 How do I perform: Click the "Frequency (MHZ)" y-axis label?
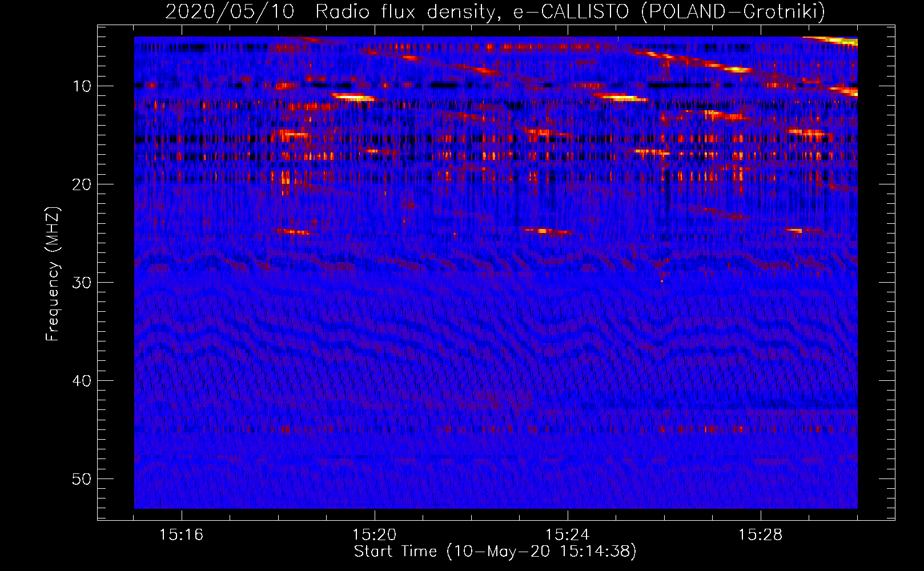(x=52, y=274)
